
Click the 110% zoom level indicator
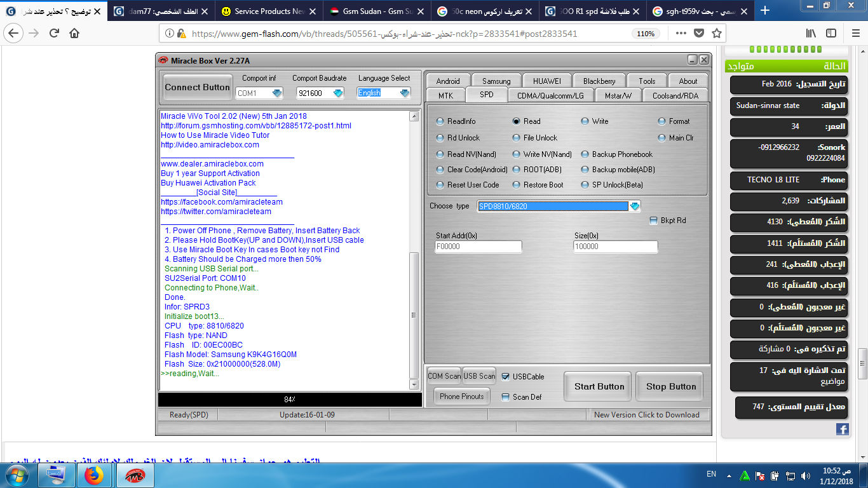(646, 34)
